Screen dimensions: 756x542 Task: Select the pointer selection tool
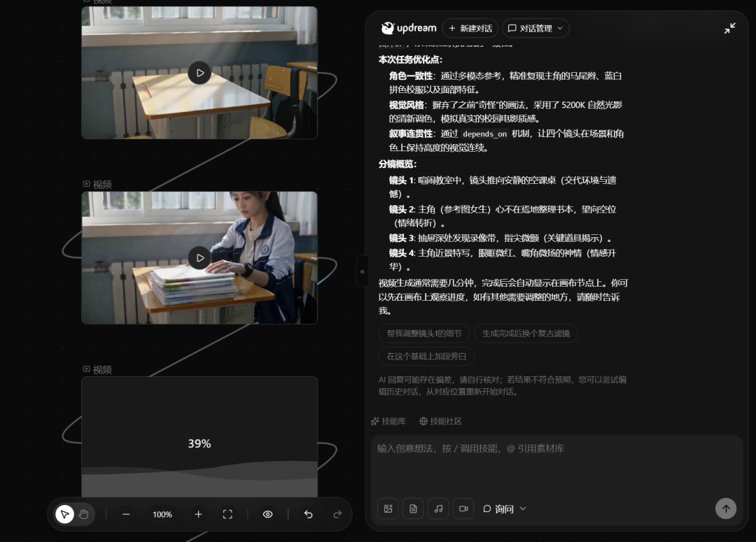tap(64, 515)
